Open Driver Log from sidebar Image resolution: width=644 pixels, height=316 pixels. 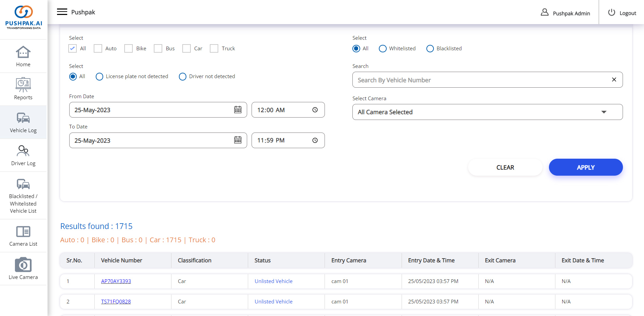[23, 156]
